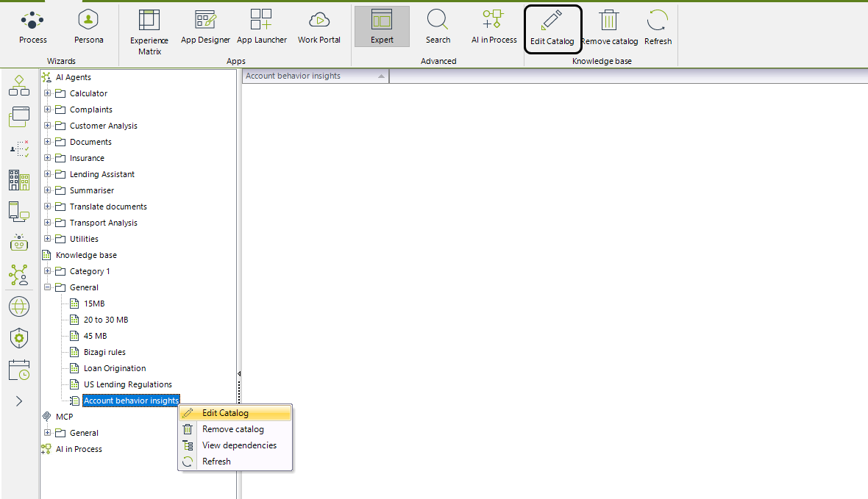Toggle the Expert view button

point(382,26)
